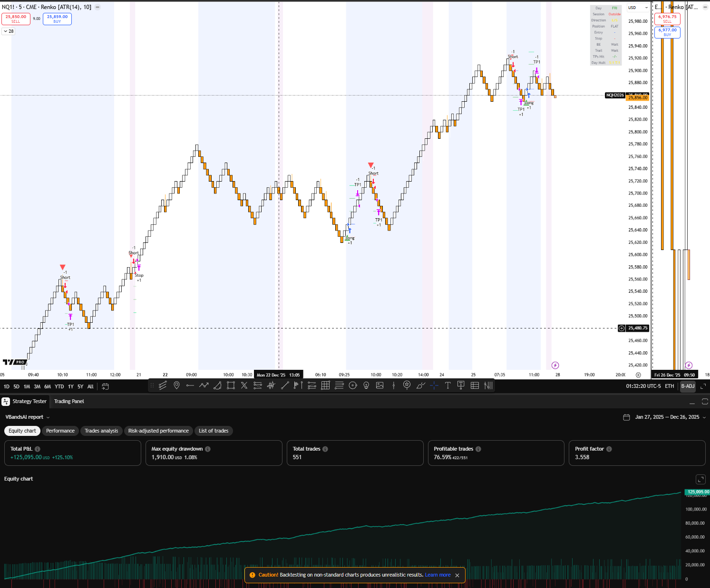Toggle the B-ADJ back-adjustment button
The height and width of the screenshot is (588, 710).
point(688,386)
